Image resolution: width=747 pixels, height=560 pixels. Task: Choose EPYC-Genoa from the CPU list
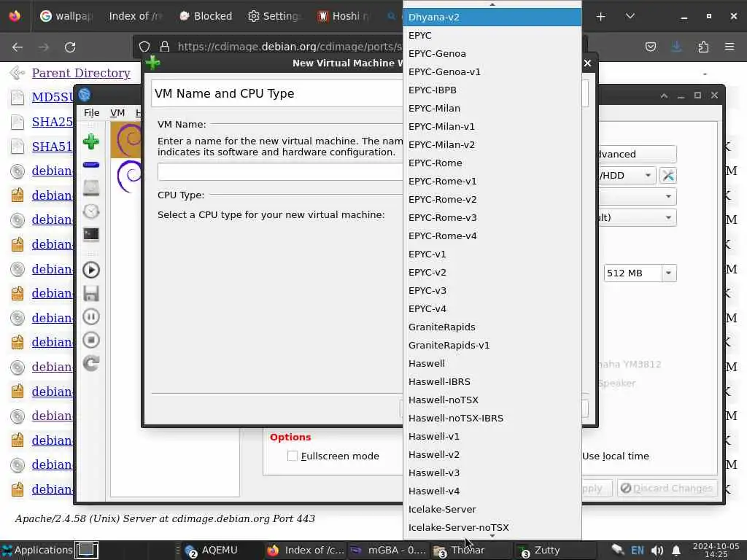[492, 54]
